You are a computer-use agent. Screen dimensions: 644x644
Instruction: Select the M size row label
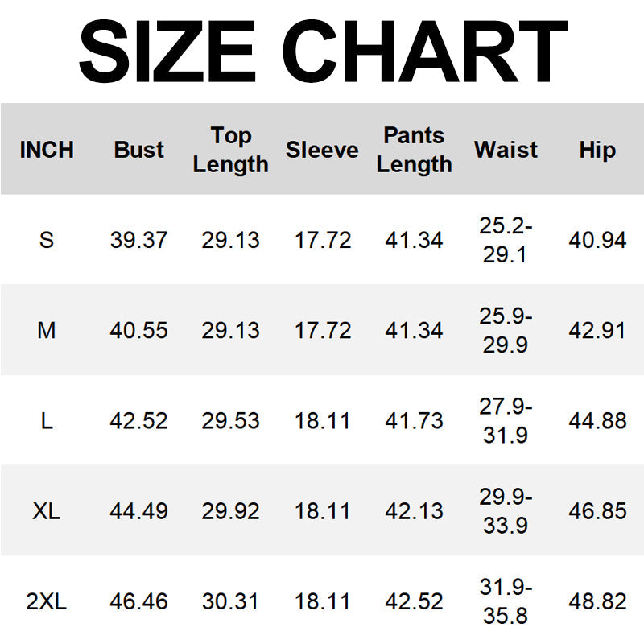pyautogui.click(x=47, y=330)
